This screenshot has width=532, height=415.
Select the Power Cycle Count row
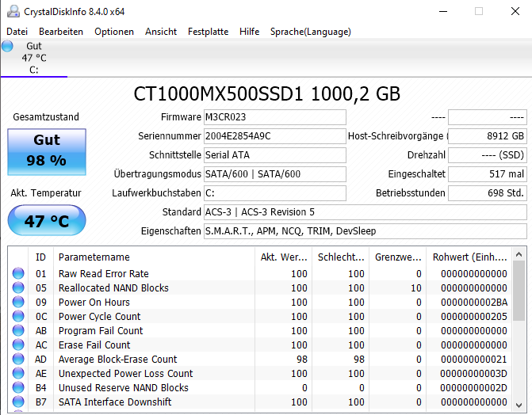click(x=260, y=316)
